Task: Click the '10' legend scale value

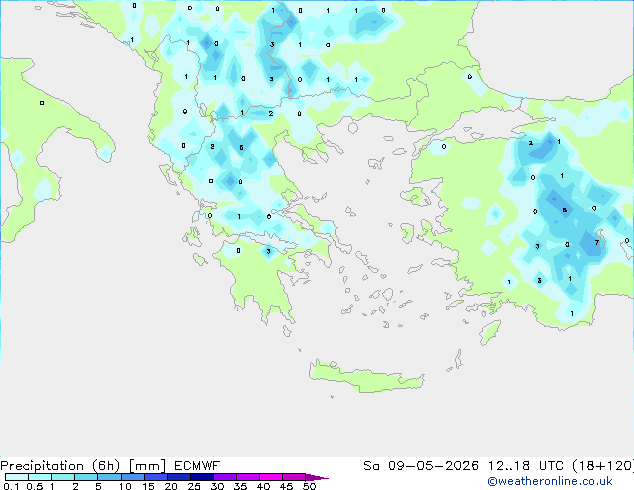Action: coord(125,486)
